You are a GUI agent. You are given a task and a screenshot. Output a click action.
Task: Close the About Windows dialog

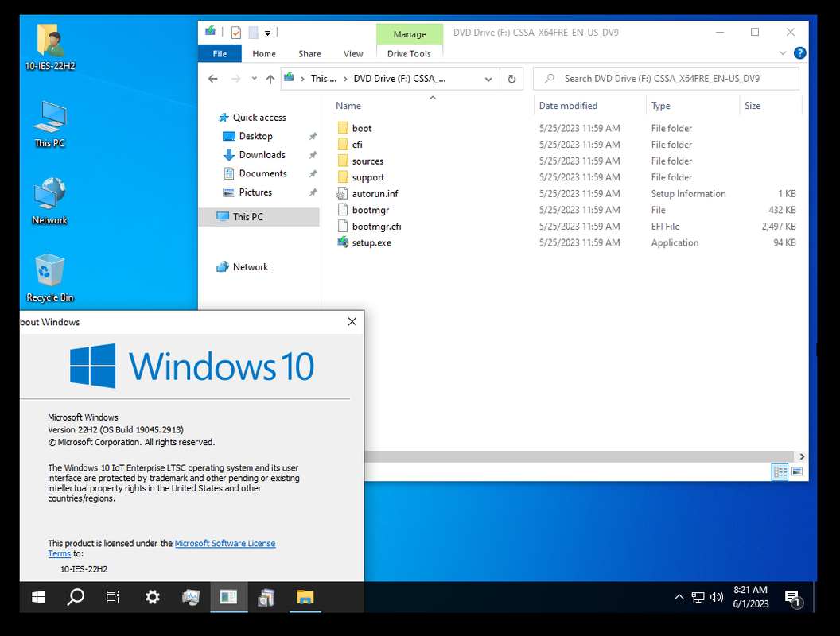pos(352,321)
